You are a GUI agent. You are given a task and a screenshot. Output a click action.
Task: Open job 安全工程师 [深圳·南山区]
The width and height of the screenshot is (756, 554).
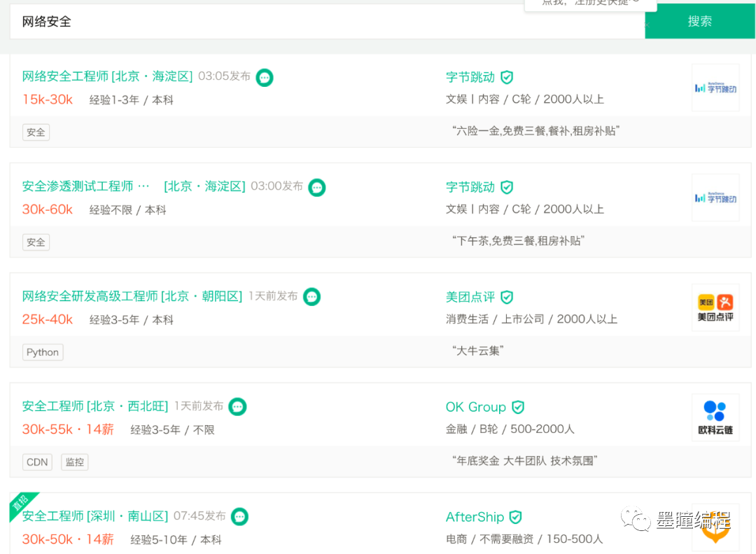coord(95,516)
